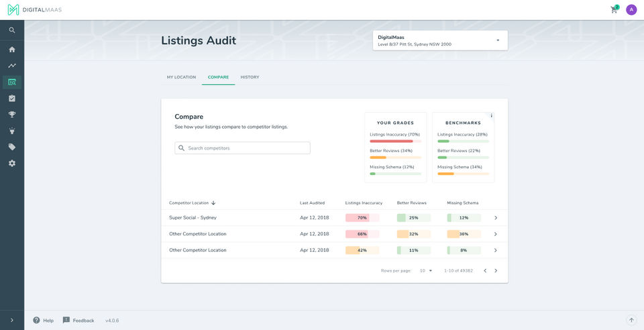Open the shopping cart icon

tap(614, 10)
